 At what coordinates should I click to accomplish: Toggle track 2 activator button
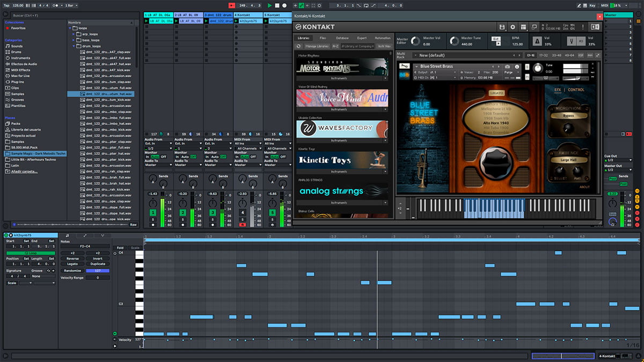[x=182, y=213]
